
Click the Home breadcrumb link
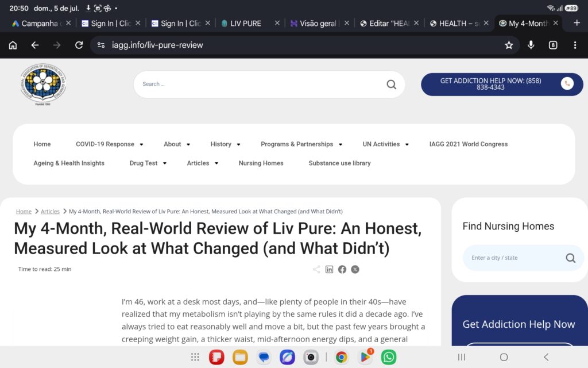click(24, 212)
